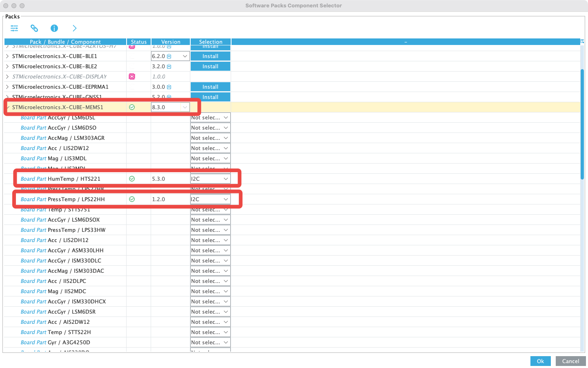Image resolution: width=588 pixels, height=368 pixels.
Task: Open selection dropdown for AccGyr / LSM6DSOX
Action: point(211,220)
